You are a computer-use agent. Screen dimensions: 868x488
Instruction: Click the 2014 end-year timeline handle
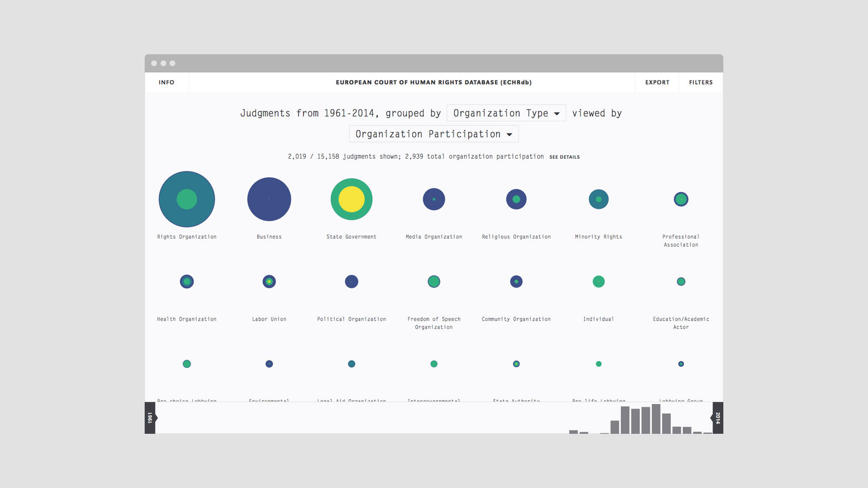pos(717,418)
